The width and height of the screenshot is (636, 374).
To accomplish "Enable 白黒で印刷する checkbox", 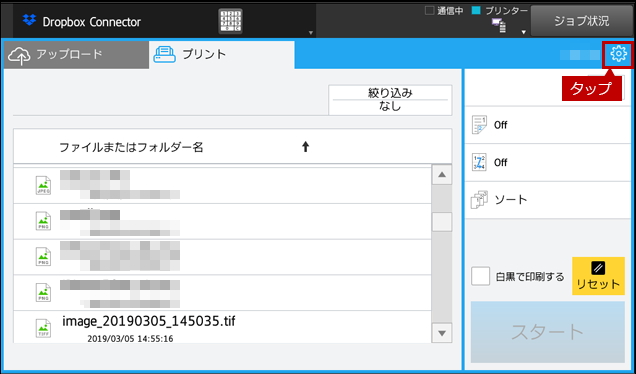I will tap(480, 277).
